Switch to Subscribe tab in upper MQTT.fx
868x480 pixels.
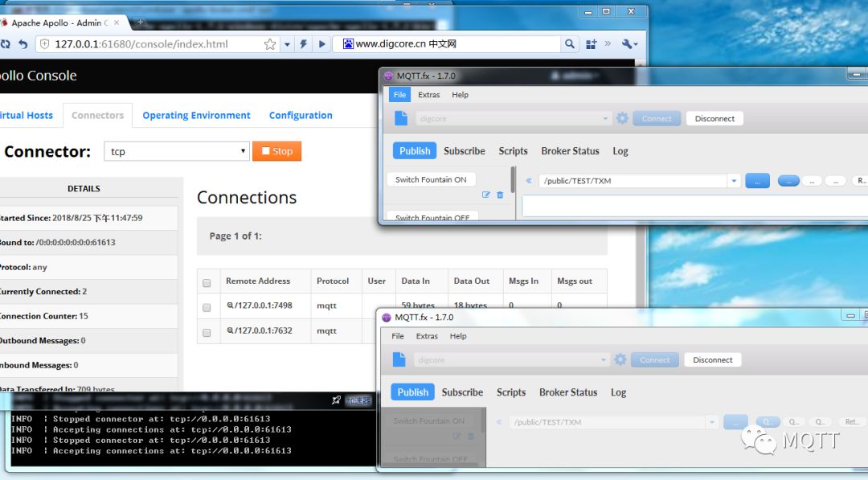464,150
